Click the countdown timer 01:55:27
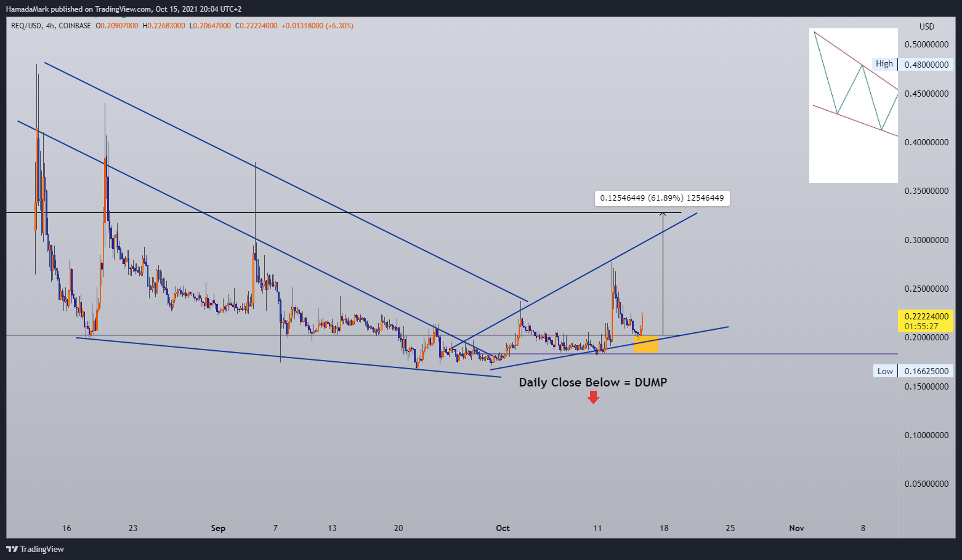962x560 pixels. [x=921, y=326]
